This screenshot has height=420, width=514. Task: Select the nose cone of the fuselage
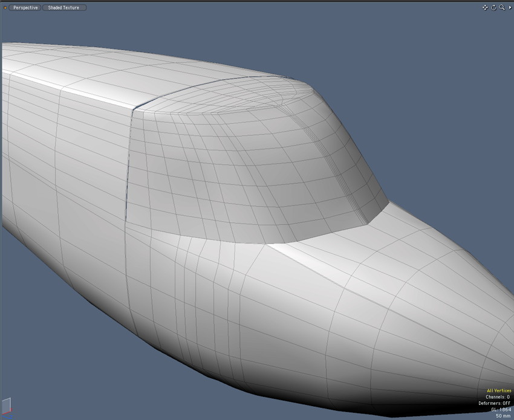447,302
